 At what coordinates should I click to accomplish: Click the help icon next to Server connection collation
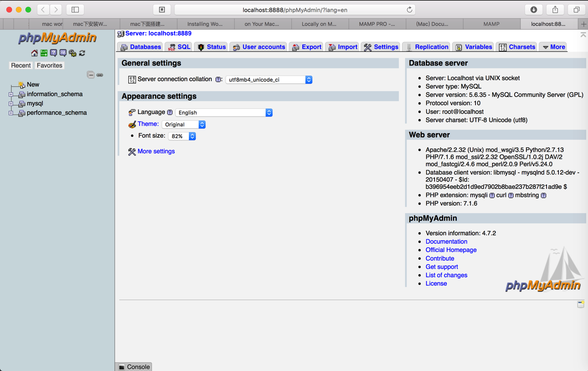(218, 80)
